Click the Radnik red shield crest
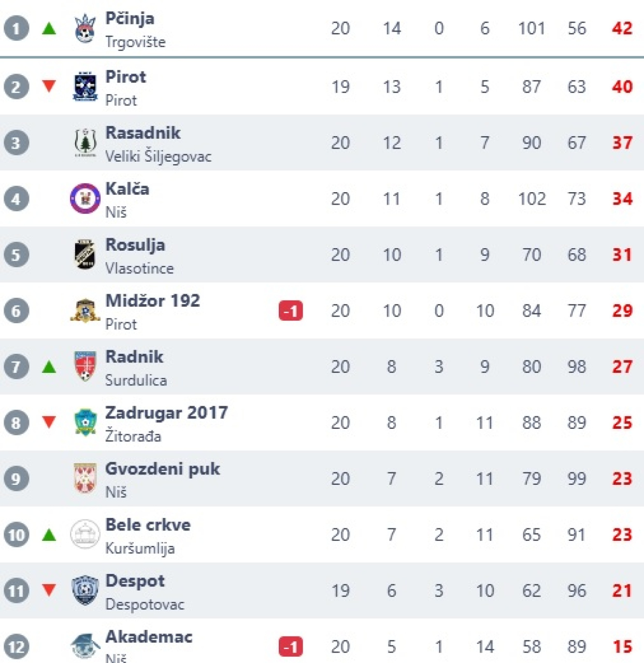The image size is (644, 663). pyautogui.click(x=85, y=366)
